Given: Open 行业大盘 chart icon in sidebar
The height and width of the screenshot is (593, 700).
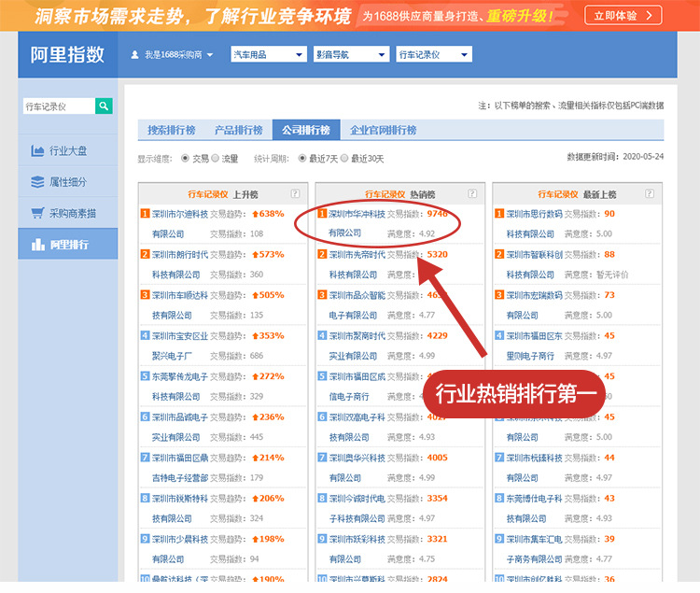Looking at the screenshot, I should pyautogui.click(x=37, y=151).
